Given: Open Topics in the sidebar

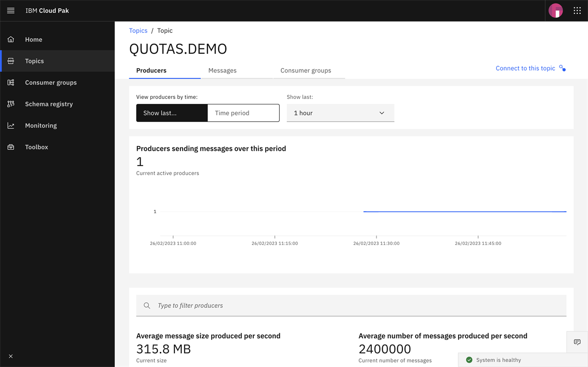Looking at the screenshot, I should click(57, 61).
